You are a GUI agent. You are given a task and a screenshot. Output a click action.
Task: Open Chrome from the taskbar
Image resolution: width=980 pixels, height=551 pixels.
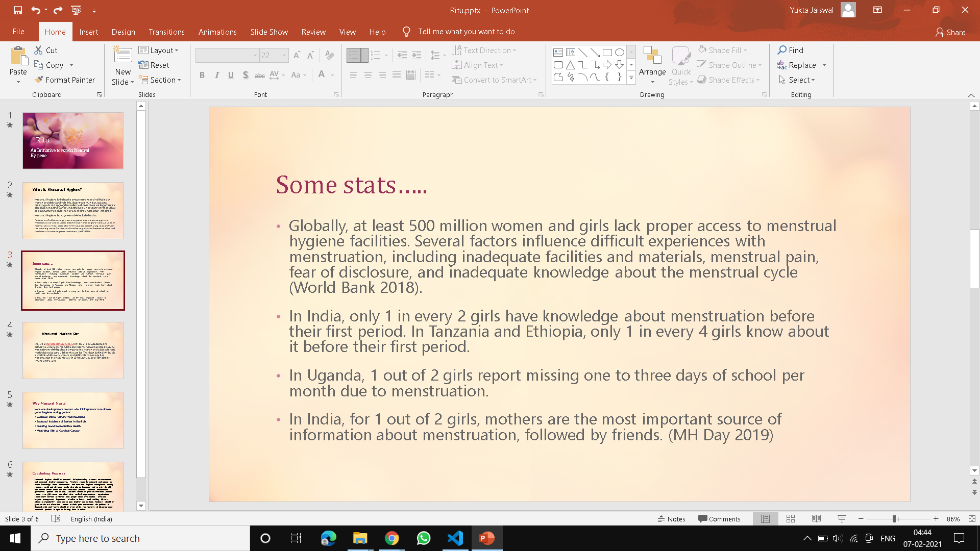(x=391, y=538)
